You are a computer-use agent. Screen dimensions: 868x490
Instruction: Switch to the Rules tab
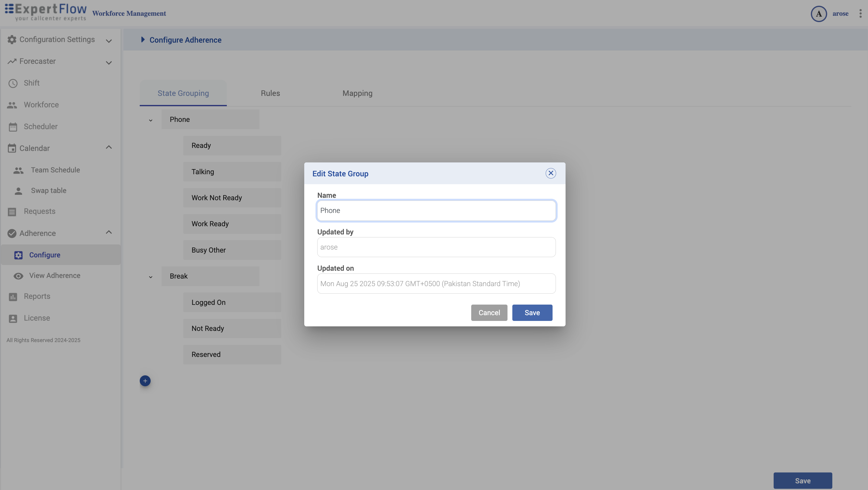270,93
